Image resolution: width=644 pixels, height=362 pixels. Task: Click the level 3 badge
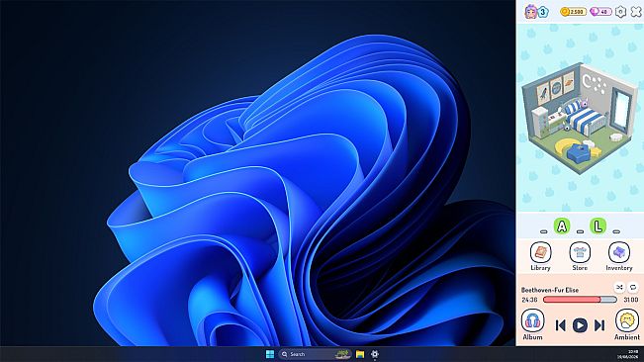click(543, 12)
